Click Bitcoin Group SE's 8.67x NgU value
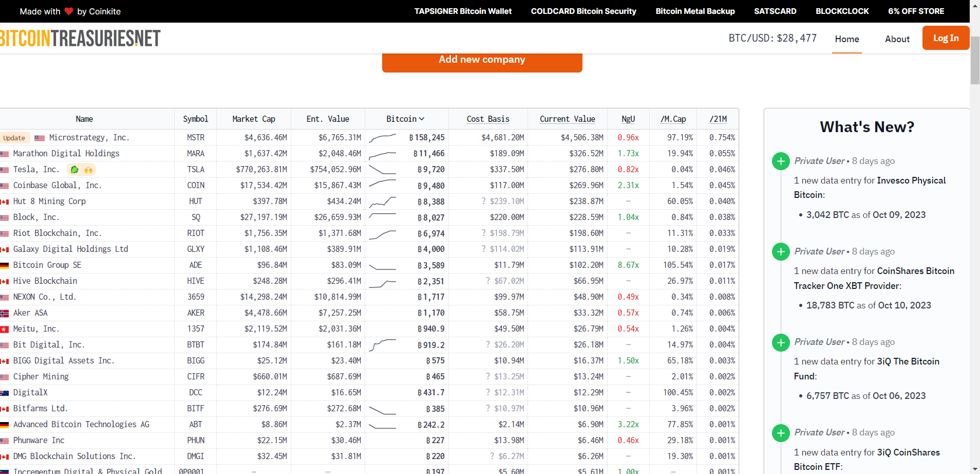This screenshot has width=980, height=474. point(628,265)
